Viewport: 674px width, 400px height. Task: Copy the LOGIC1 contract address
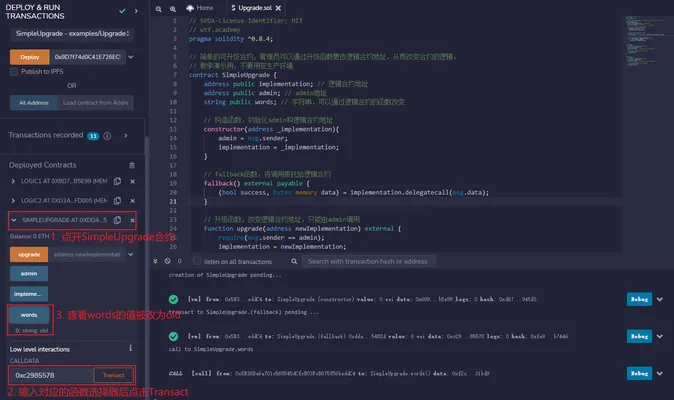coord(117,181)
